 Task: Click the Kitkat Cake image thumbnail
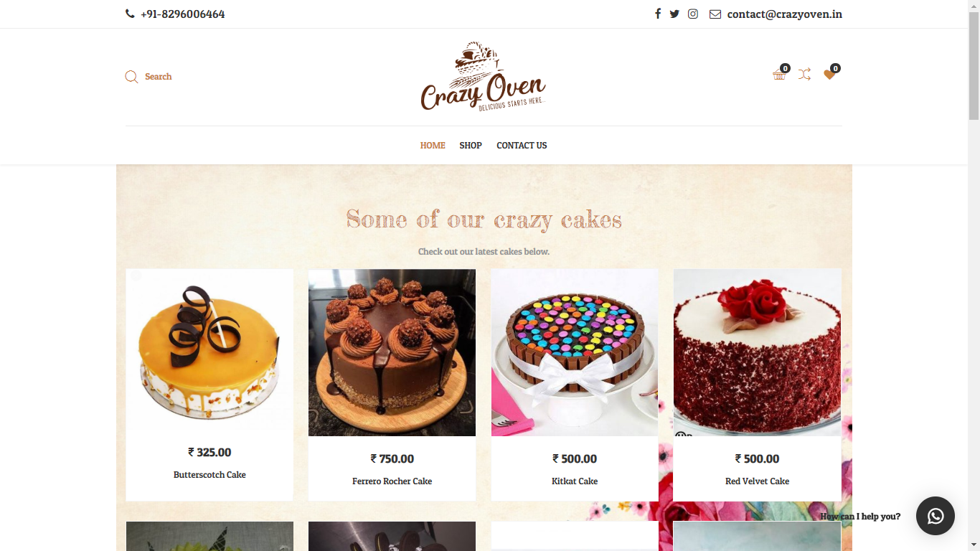pos(575,352)
